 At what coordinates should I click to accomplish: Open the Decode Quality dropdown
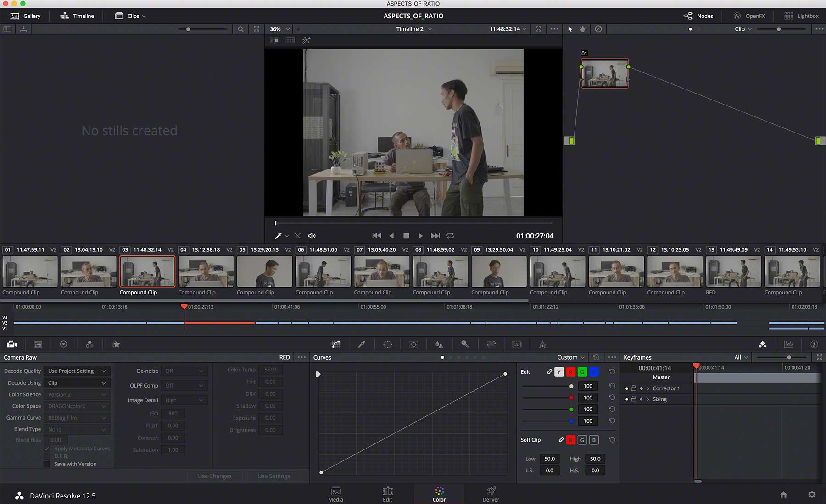[77, 371]
